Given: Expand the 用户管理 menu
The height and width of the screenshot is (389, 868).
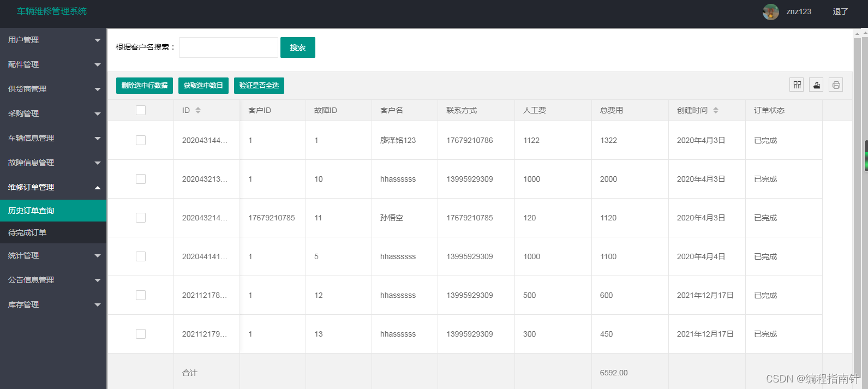Looking at the screenshot, I should coord(53,40).
